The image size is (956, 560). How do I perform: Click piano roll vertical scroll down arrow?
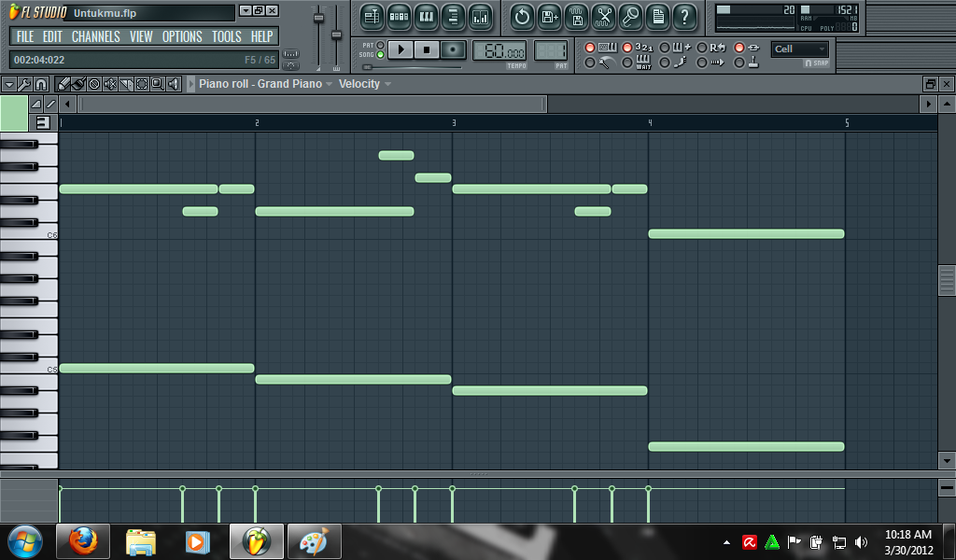tap(947, 460)
